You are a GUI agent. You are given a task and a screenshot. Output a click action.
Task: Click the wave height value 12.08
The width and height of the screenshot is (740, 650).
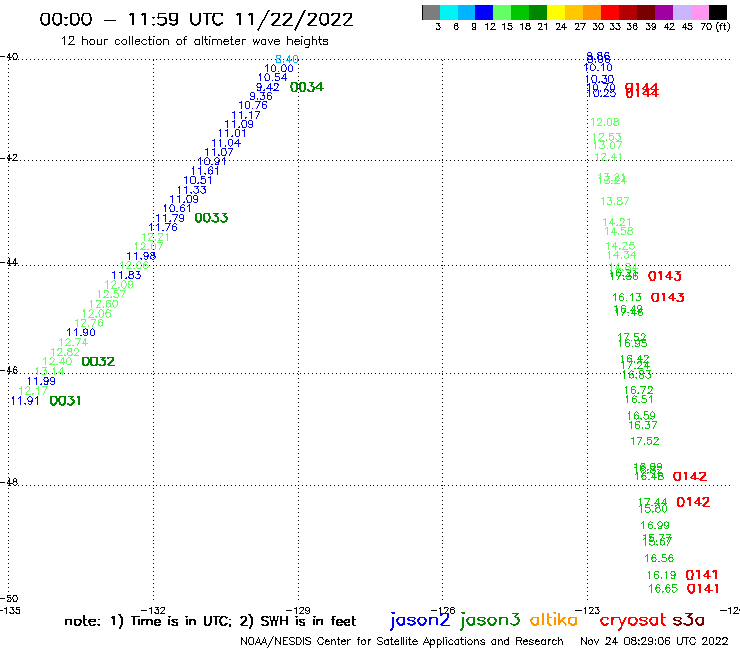point(605,123)
